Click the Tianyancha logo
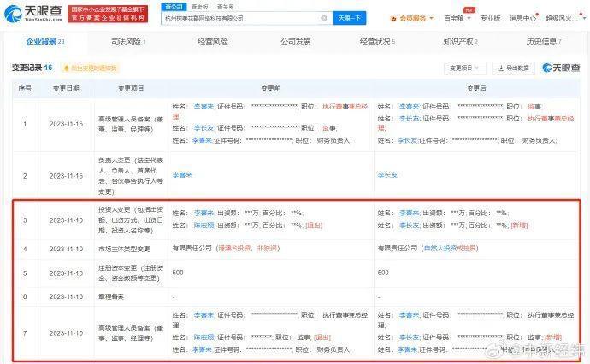This screenshot has height=364, width=590. [x=33, y=13]
